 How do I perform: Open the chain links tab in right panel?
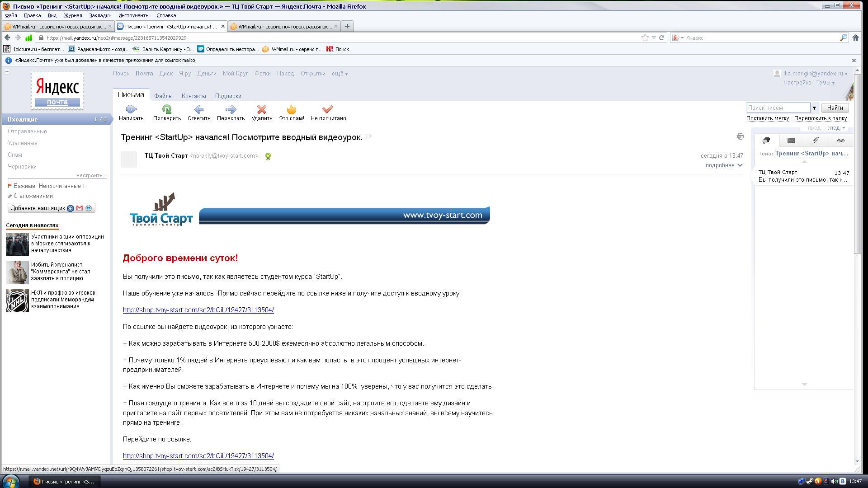point(841,141)
